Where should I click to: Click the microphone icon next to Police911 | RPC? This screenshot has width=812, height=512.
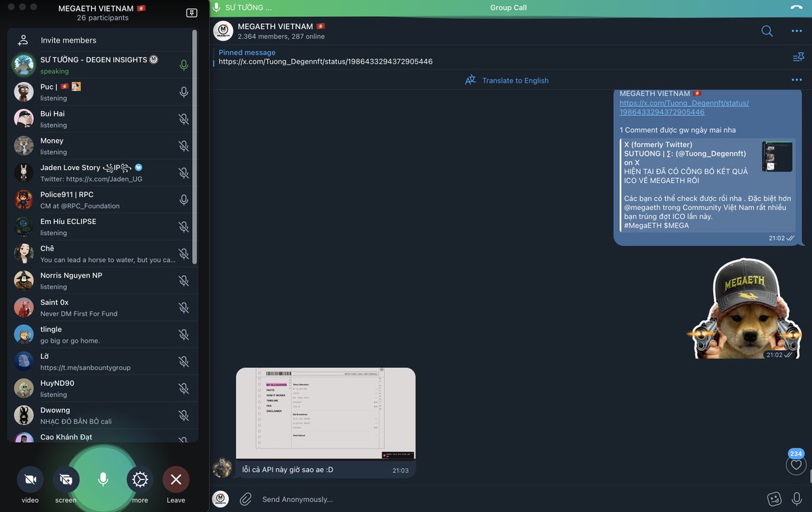tap(183, 200)
